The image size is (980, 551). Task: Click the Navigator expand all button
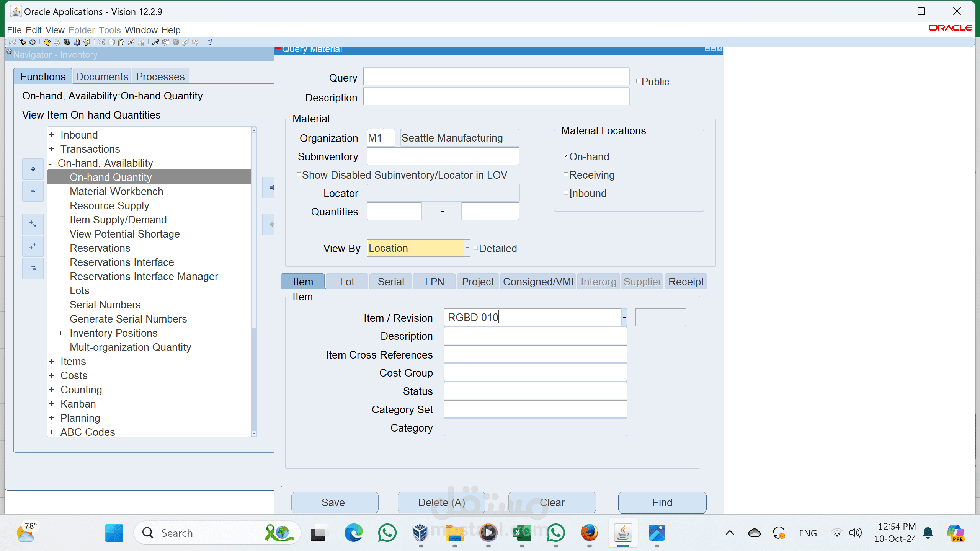click(x=33, y=246)
